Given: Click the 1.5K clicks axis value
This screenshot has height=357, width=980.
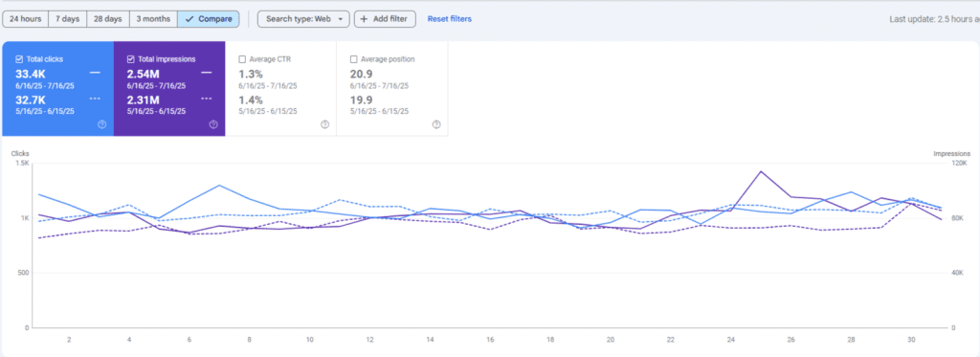Looking at the screenshot, I should coord(23,163).
